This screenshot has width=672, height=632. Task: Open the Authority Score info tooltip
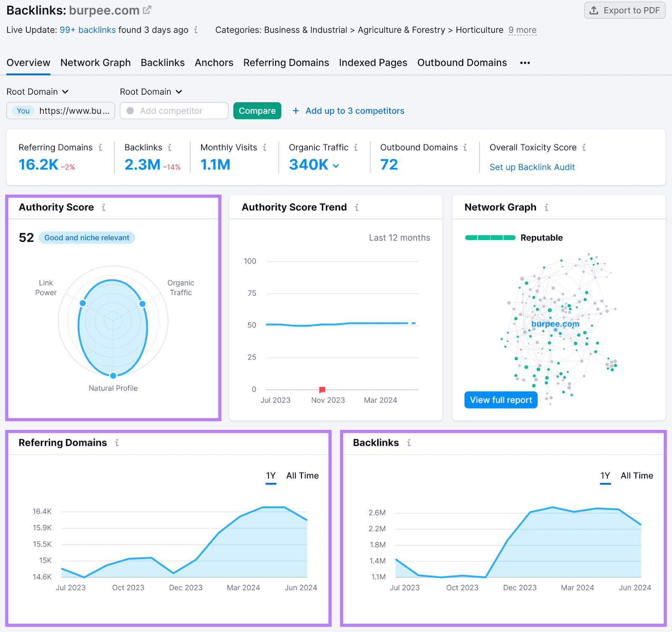104,207
